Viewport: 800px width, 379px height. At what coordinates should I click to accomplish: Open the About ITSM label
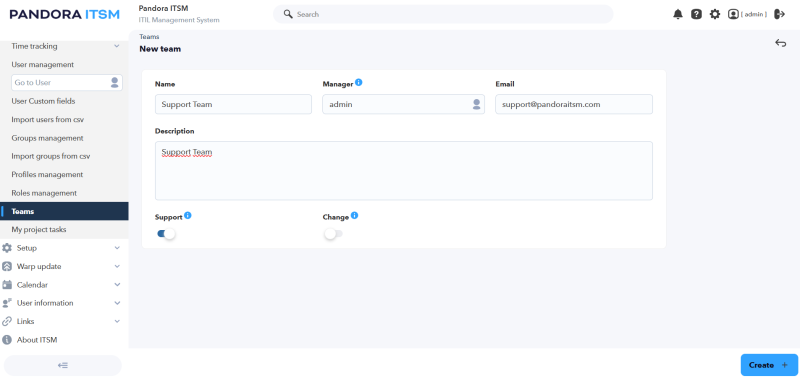pos(37,340)
